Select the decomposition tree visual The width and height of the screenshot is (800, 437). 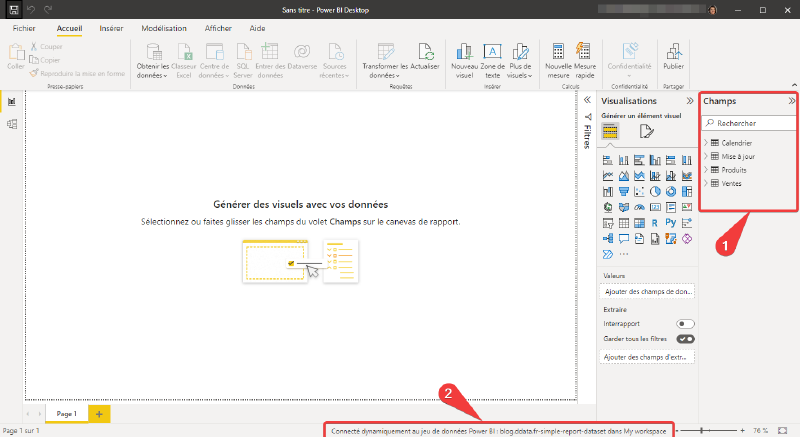608,239
